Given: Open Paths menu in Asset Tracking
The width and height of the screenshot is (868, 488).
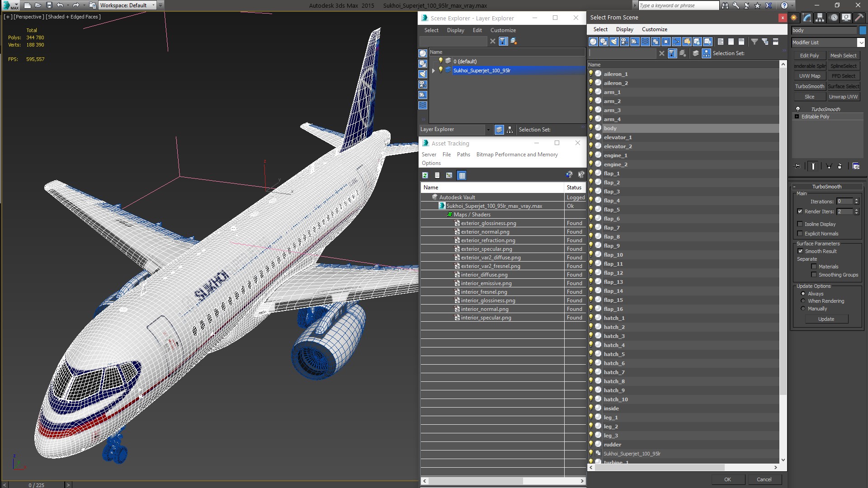Looking at the screenshot, I should click(463, 155).
